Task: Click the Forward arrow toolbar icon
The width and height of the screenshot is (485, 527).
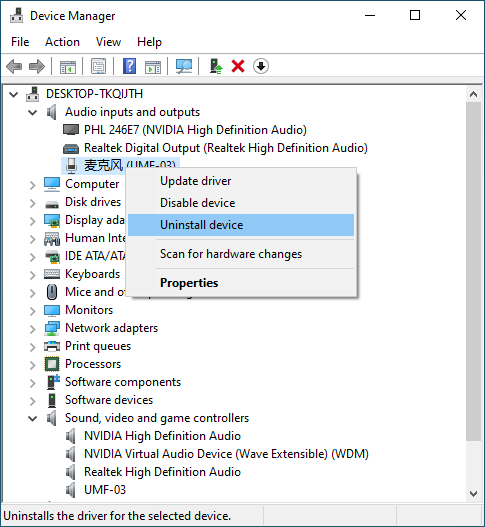Action: tap(37, 66)
